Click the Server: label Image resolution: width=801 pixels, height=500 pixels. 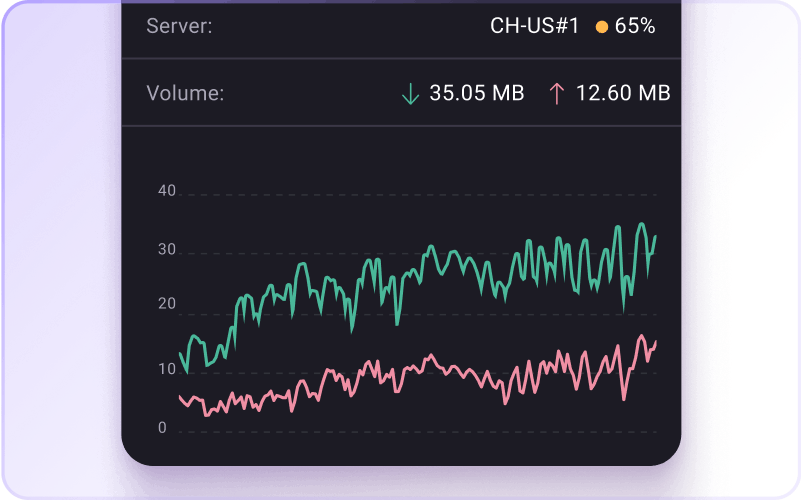(x=179, y=26)
